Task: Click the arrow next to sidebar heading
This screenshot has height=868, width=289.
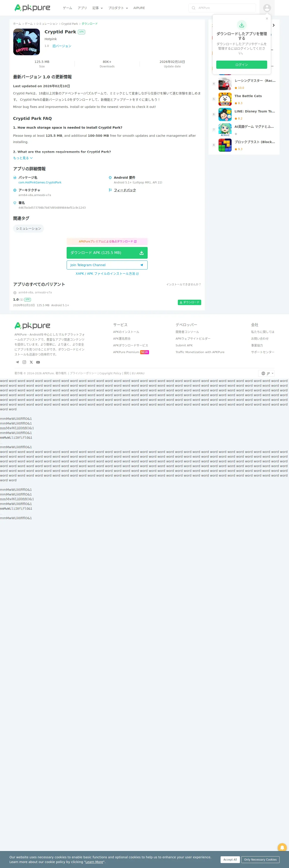Action: (x=273, y=25)
